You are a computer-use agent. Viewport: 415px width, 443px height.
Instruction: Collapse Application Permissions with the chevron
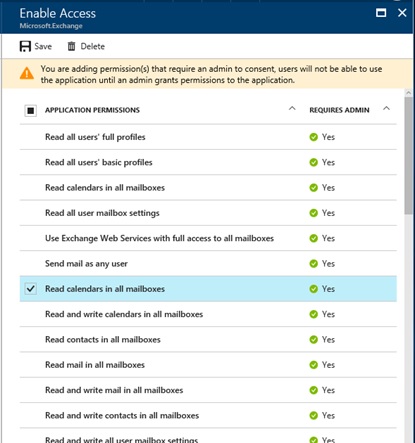[292, 108]
